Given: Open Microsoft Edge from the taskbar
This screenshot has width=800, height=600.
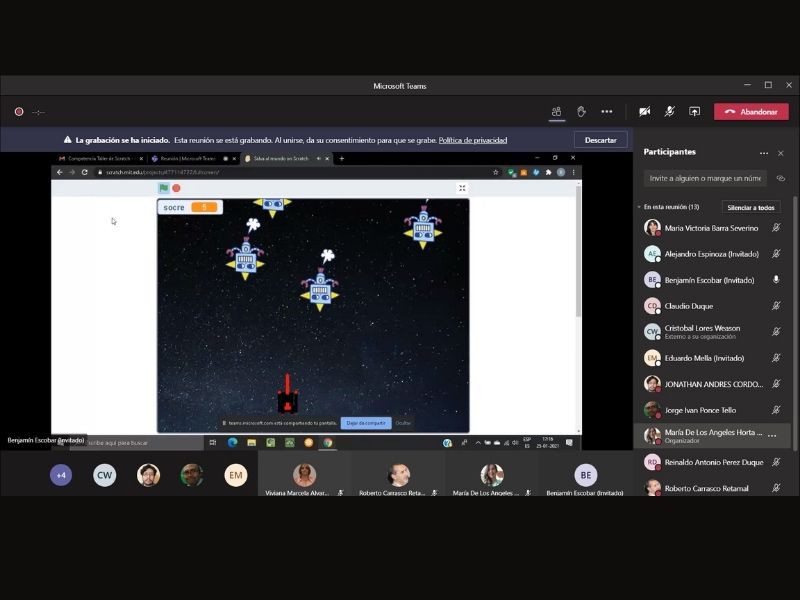Looking at the screenshot, I should [233, 442].
